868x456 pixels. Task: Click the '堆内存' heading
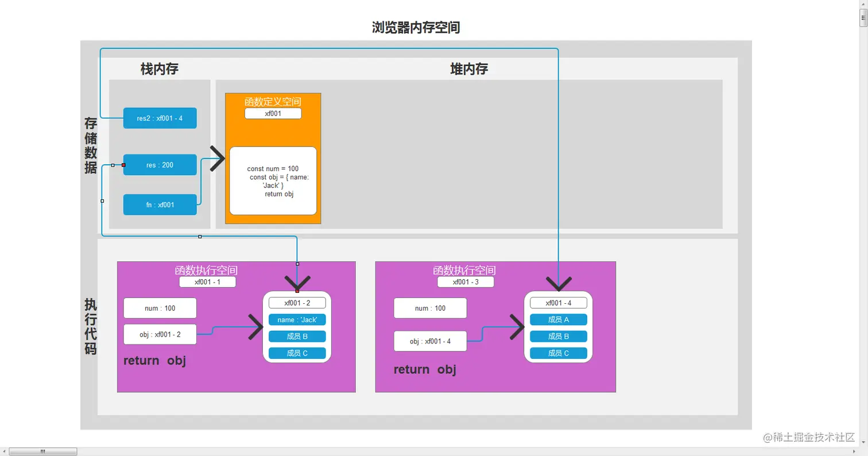pos(469,69)
